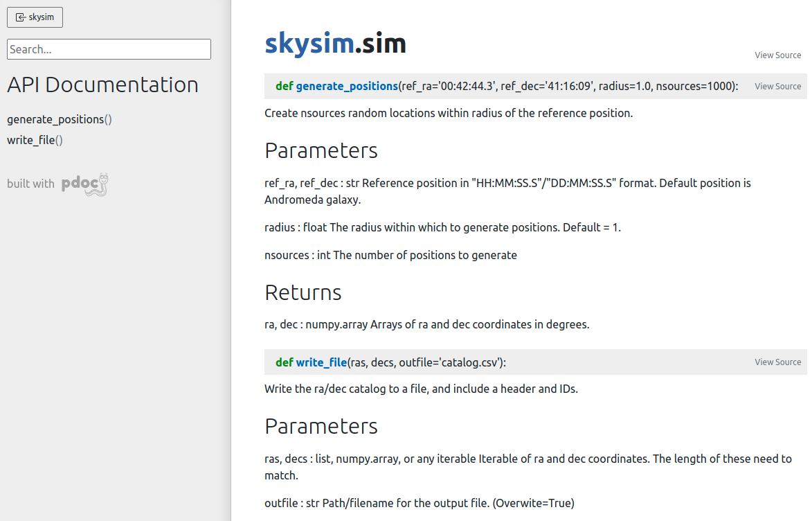Click the Parameters heading under generate_positions

coord(321,150)
